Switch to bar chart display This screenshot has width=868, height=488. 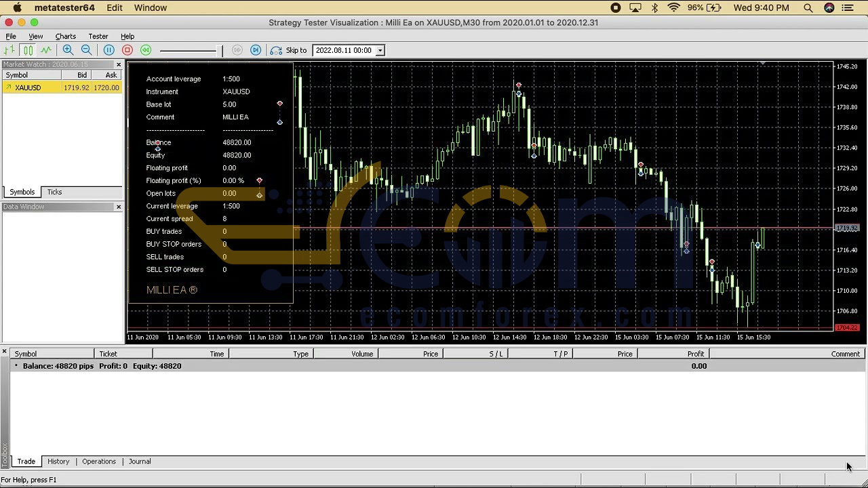[9, 50]
